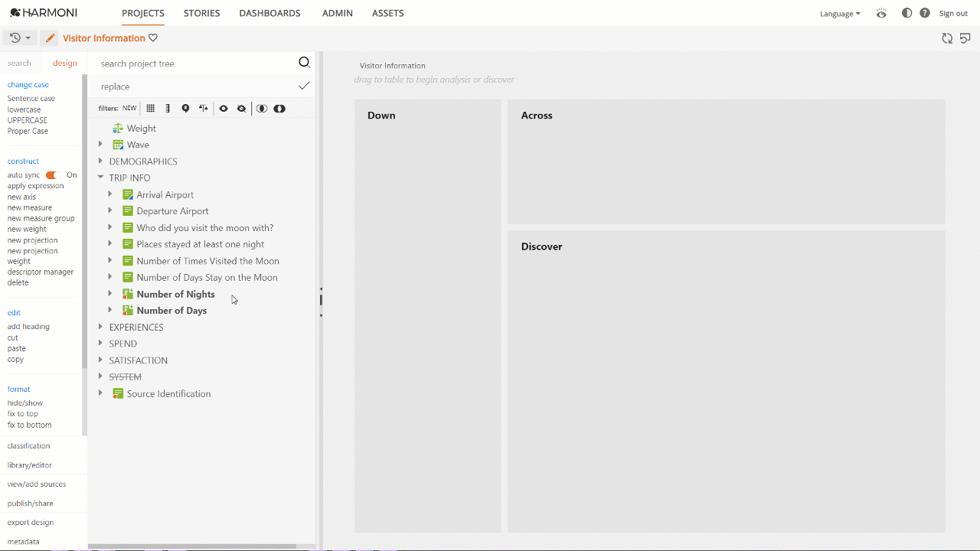Toggle the location pin filter icon
The image size is (980, 551).
185,109
